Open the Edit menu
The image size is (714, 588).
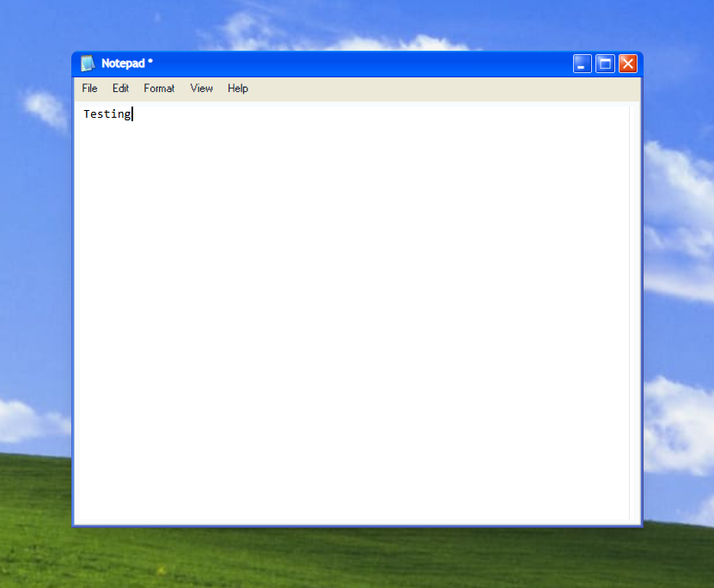coord(120,88)
